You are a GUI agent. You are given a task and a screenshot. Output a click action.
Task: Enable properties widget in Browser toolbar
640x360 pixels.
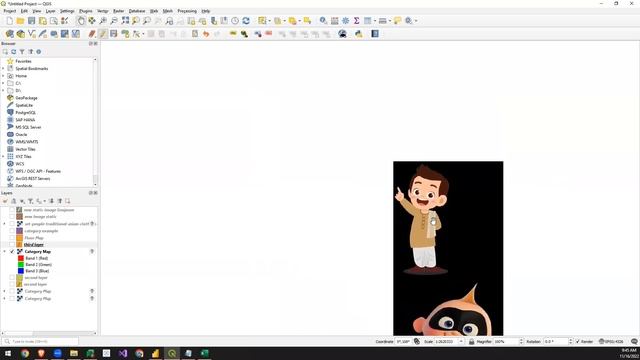(39, 52)
